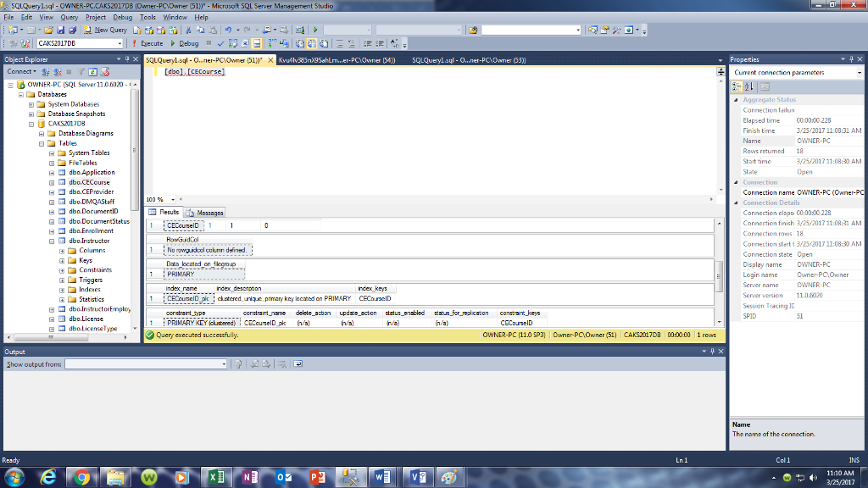Collapse the dbo.Instructor node
Viewport: 868px width, 488px height.
[52, 240]
